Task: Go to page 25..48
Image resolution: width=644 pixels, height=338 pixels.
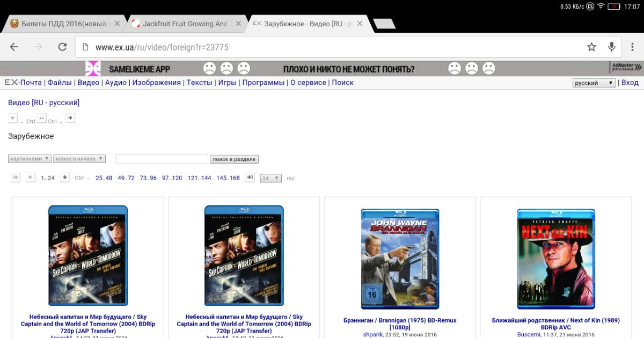Action: (104, 178)
